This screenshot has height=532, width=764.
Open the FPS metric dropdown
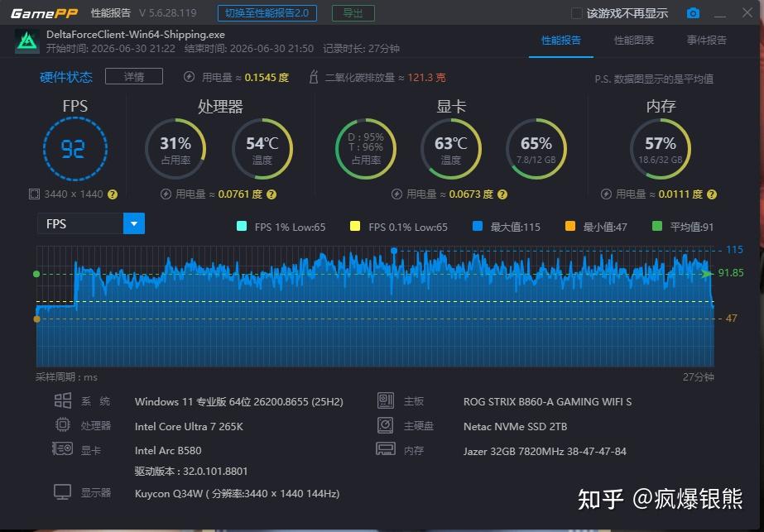click(90, 223)
